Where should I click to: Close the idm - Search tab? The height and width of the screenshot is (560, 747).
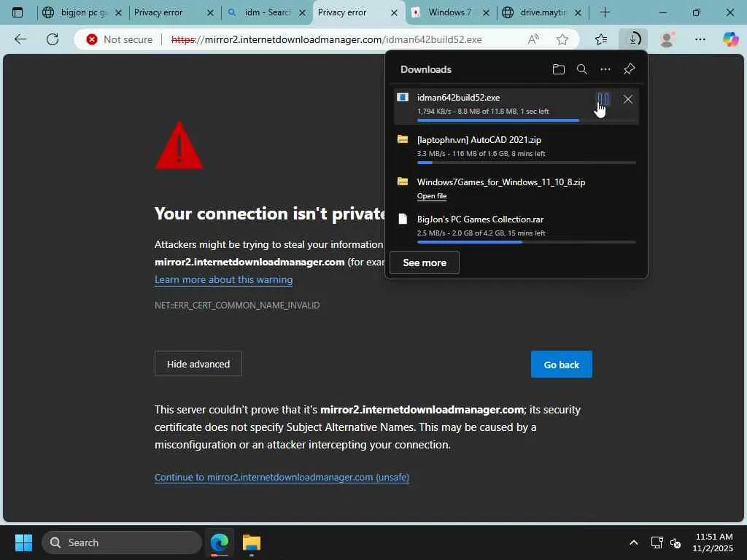pos(303,13)
